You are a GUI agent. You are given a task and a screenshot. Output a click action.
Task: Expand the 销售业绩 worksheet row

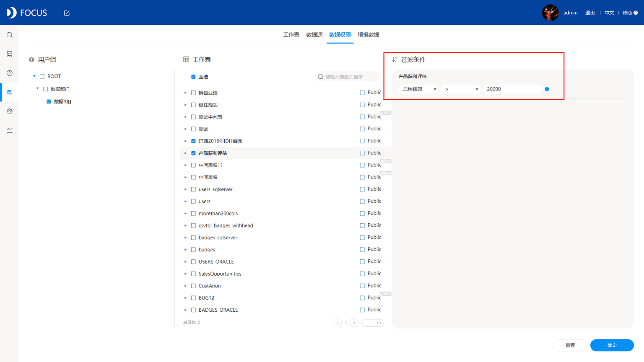coord(185,93)
